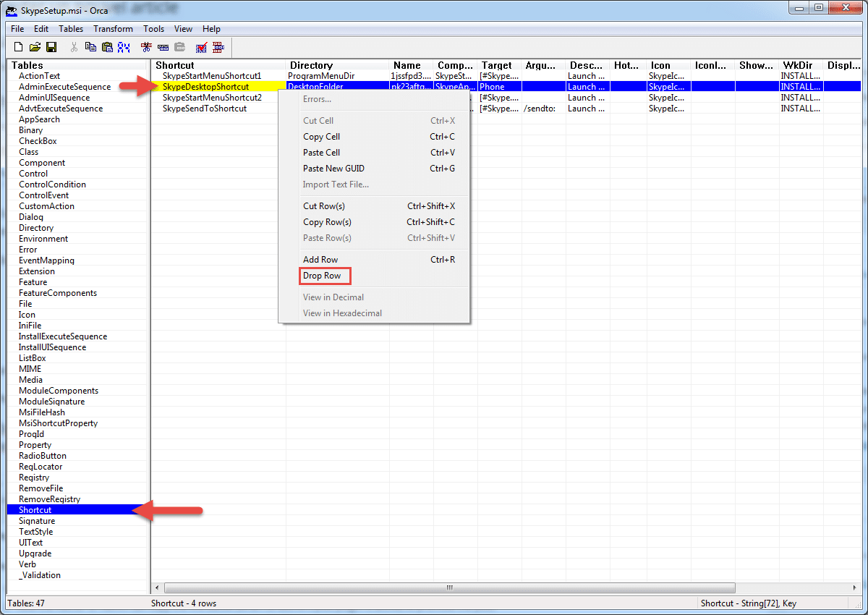Screen dimensions: 868x615
Task: Open the Transform menu
Action: [113, 29]
